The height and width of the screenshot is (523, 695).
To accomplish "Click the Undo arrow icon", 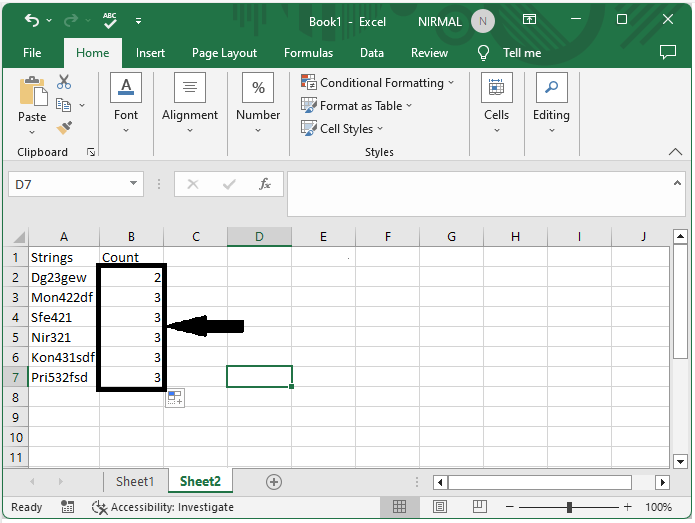I will [31, 20].
